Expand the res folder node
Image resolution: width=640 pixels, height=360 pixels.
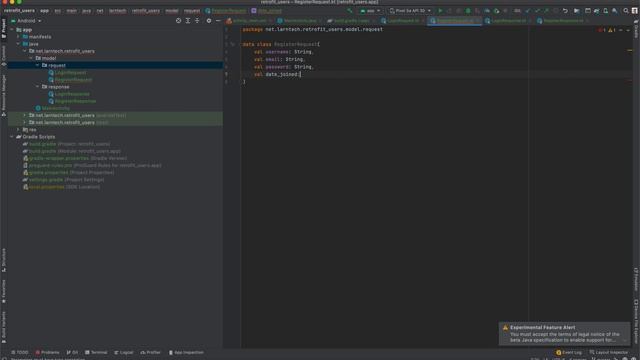18,129
